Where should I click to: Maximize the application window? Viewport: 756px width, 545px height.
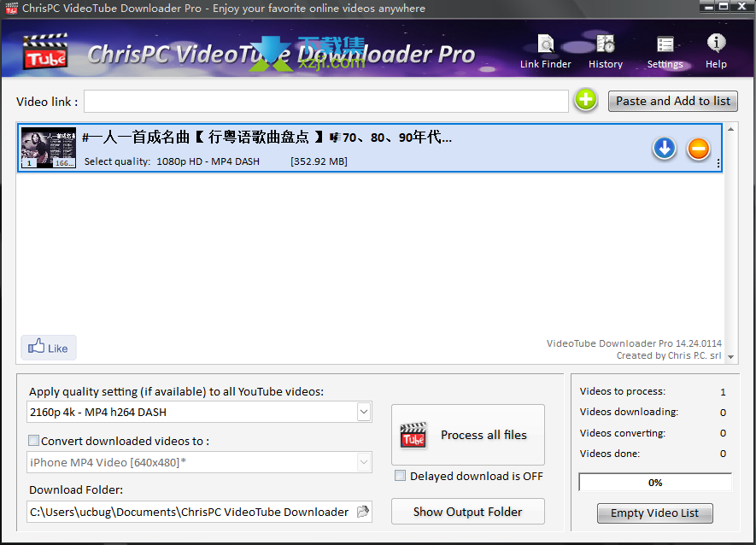[724, 7]
